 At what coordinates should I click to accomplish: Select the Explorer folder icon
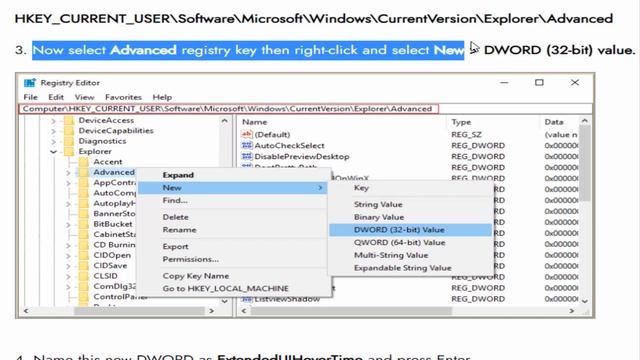[x=69, y=151]
